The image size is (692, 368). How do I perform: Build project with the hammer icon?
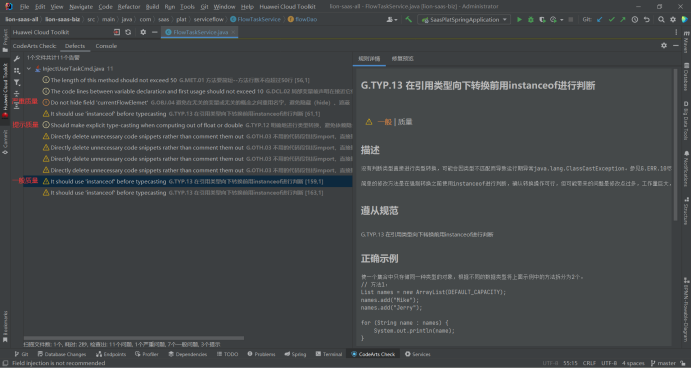pyautogui.click(x=409, y=19)
